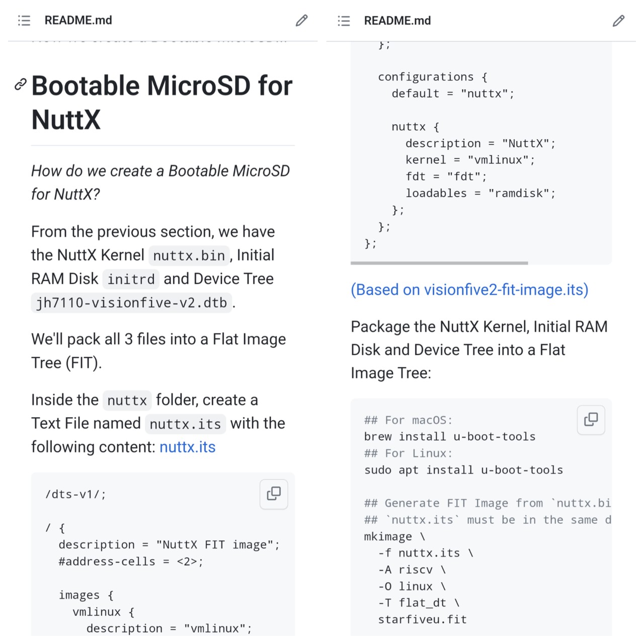This screenshot has width=644, height=644.
Task: Click the Bootable MicroSD for NuttX heading
Action: pos(161,103)
